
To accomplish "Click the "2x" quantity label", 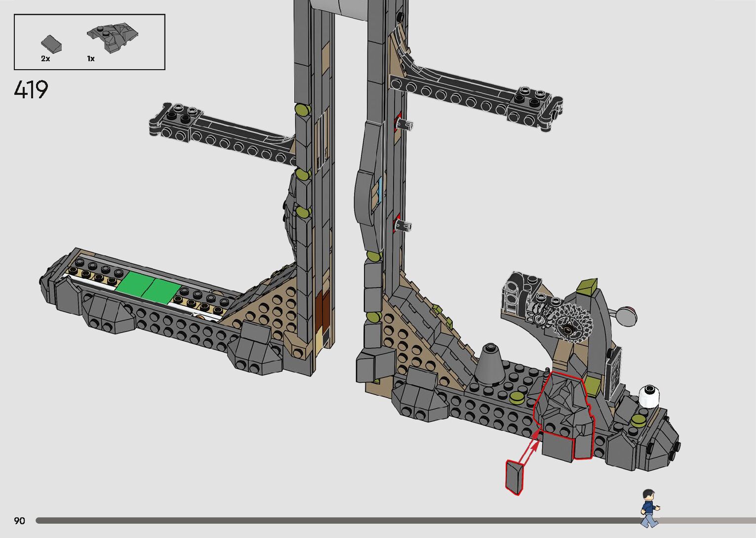I will point(45,59).
